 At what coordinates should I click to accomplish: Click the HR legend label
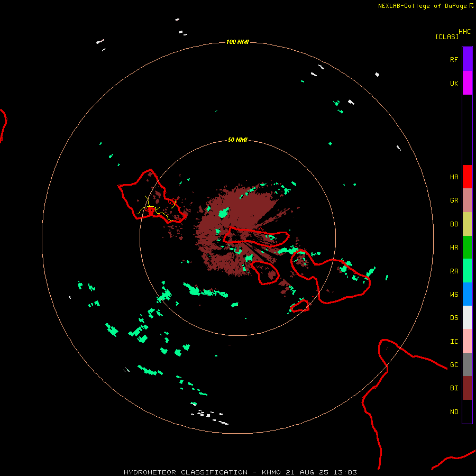[454, 248]
